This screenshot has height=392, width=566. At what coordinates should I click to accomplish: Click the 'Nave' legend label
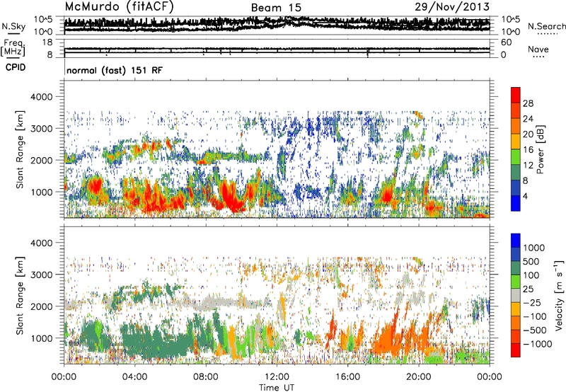click(x=538, y=50)
